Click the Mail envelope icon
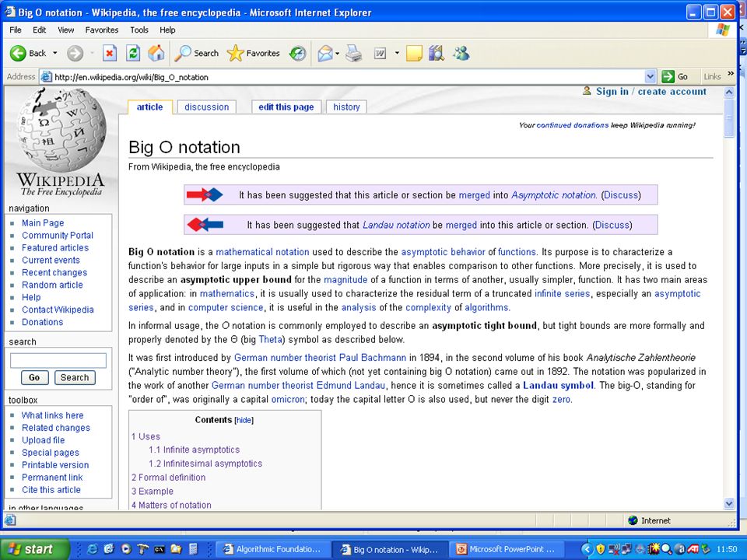The height and width of the screenshot is (560, 747). click(x=325, y=54)
